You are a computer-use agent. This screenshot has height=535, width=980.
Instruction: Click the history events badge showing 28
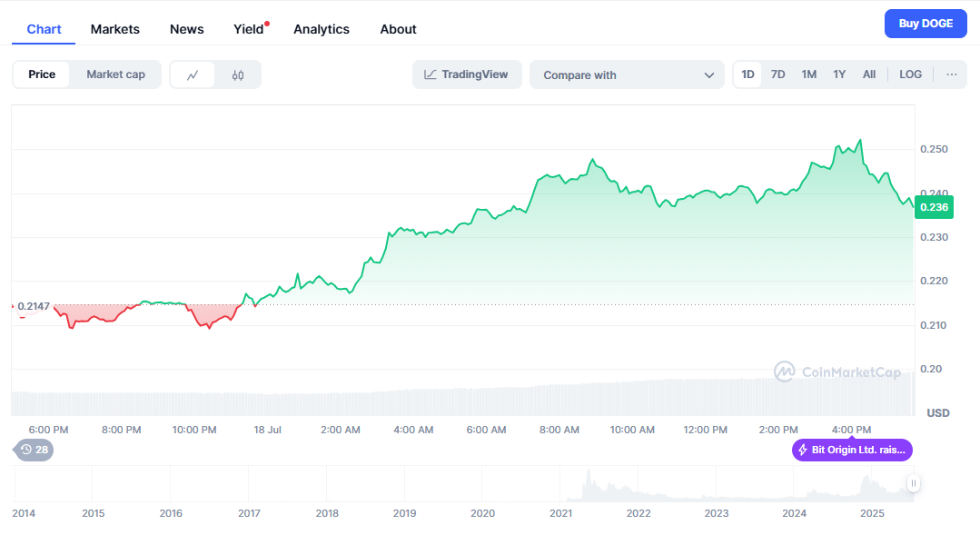click(35, 450)
